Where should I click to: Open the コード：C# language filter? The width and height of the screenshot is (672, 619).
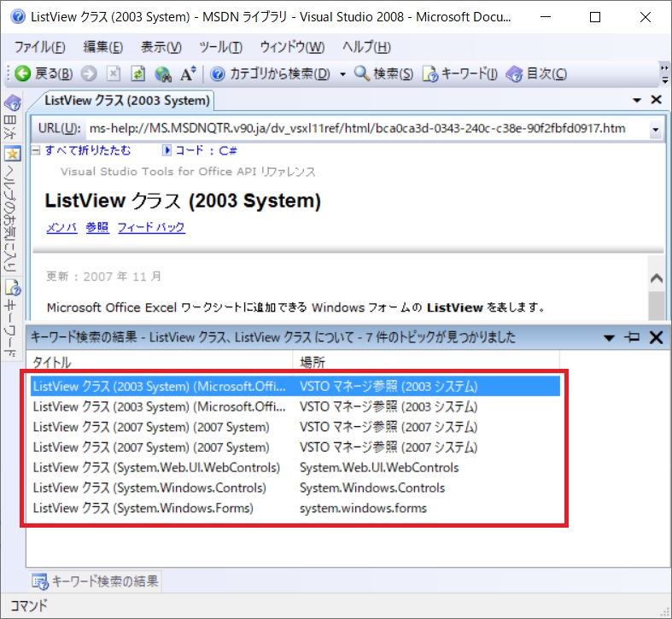tap(200, 150)
